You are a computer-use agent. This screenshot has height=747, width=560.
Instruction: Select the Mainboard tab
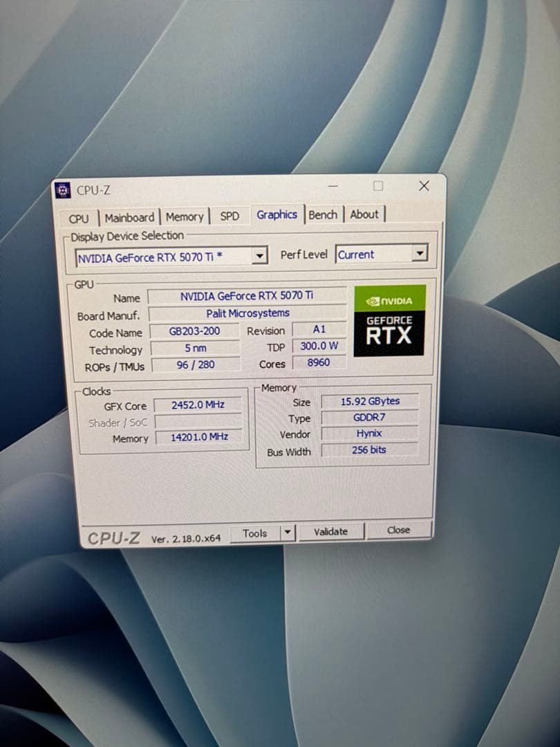(130, 216)
